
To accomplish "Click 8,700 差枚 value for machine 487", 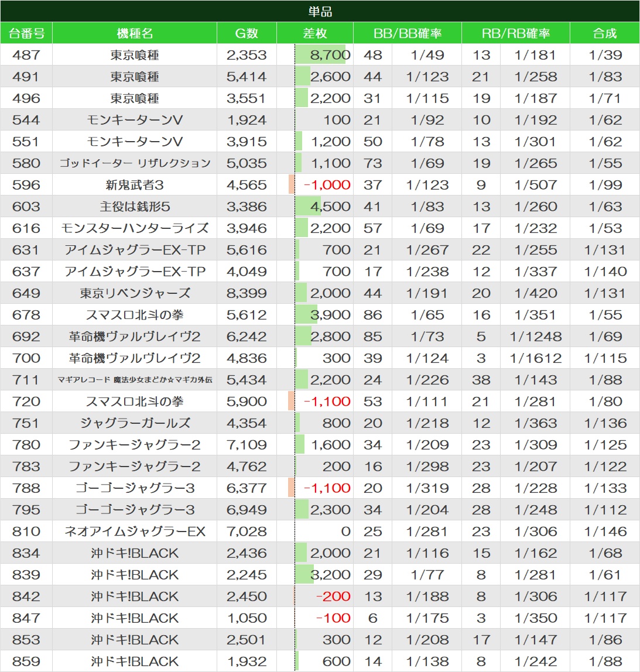I will click(x=330, y=55).
